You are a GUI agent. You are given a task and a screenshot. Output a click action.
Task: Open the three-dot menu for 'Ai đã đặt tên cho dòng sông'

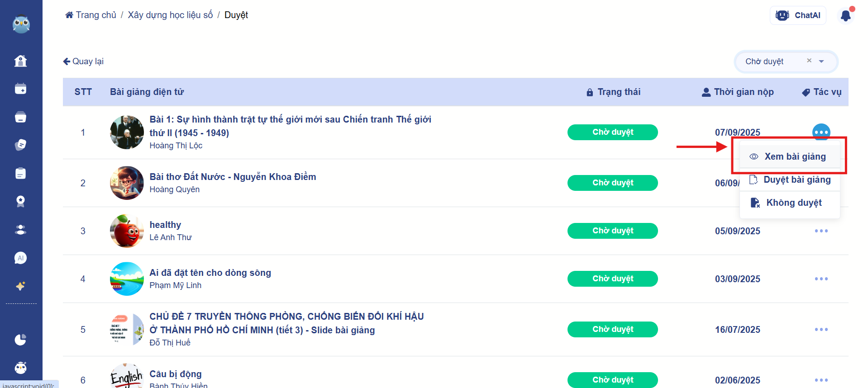(821, 279)
